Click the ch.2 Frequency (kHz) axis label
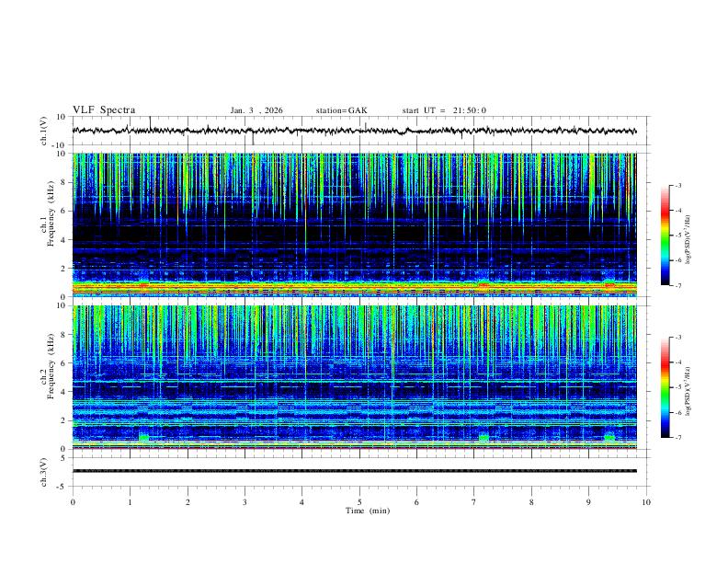This screenshot has height=563, width=728. (x=48, y=365)
